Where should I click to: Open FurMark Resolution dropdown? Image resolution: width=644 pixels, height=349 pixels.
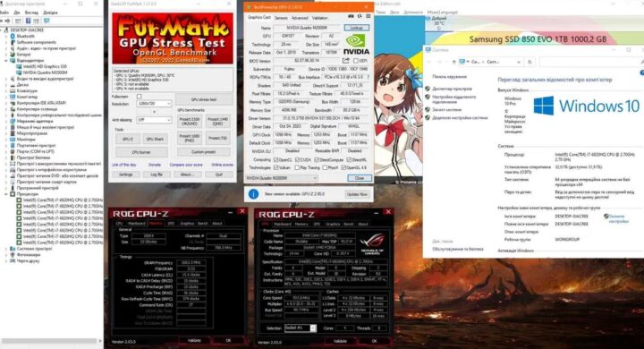(x=154, y=104)
